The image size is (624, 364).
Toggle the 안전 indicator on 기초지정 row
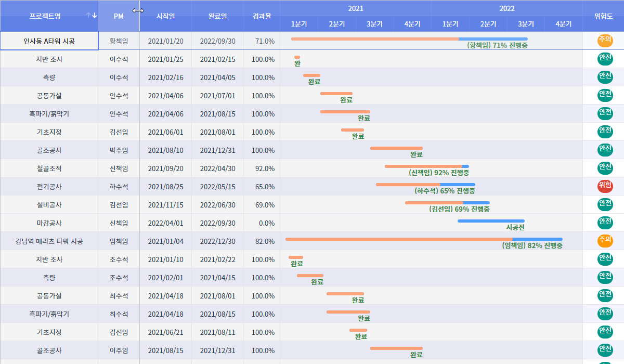pos(605,132)
